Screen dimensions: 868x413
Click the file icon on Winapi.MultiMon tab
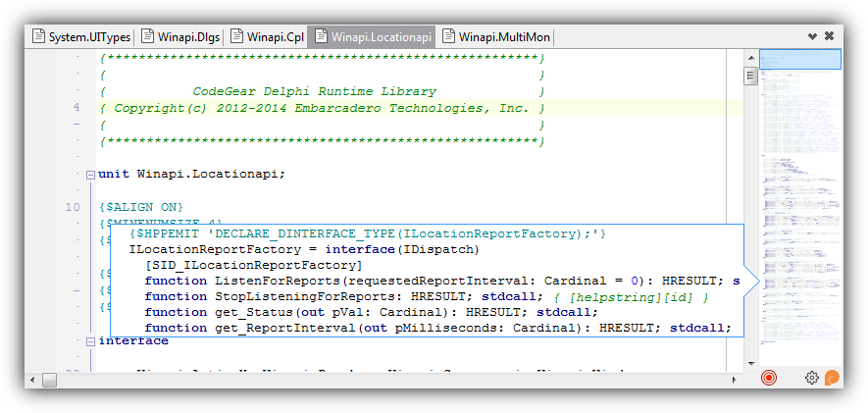click(x=449, y=37)
